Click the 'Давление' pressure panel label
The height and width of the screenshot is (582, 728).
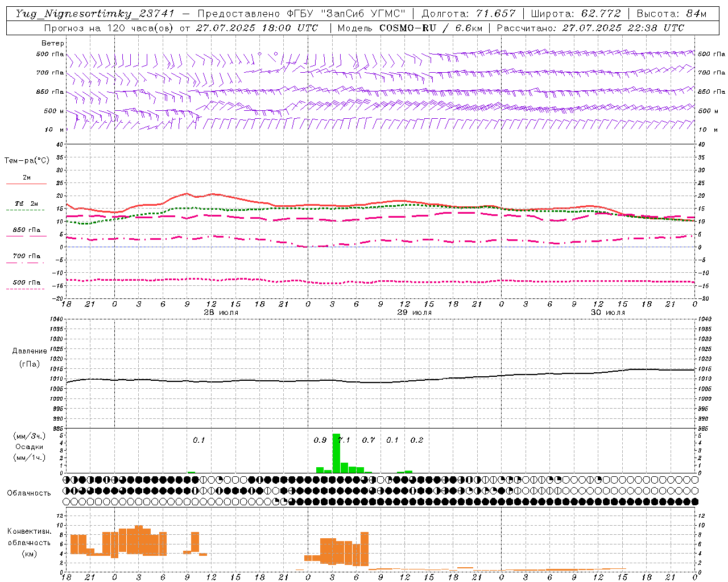pyautogui.click(x=30, y=351)
